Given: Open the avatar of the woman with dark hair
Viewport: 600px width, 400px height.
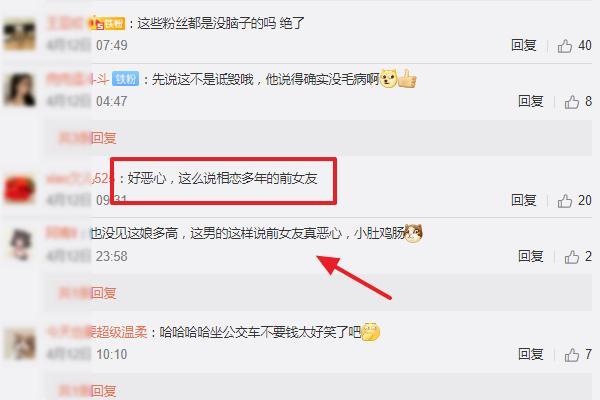Looking at the screenshot, I should click(x=20, y=90).
